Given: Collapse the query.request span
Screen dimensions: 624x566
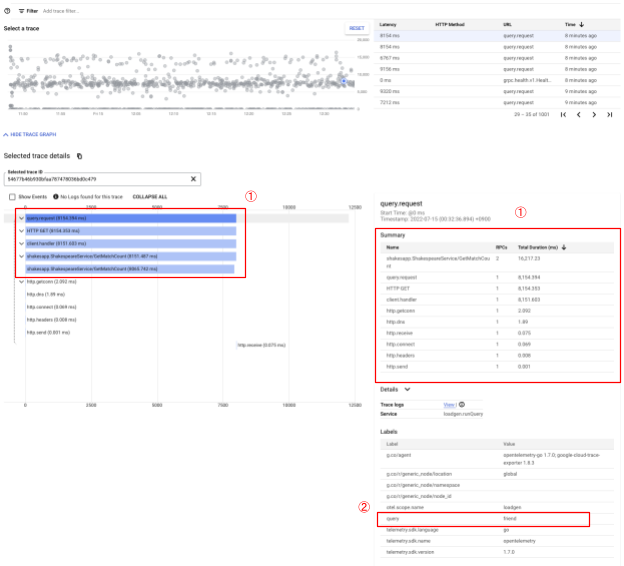Looking at the screenshot, I should (x=21, y=217).
